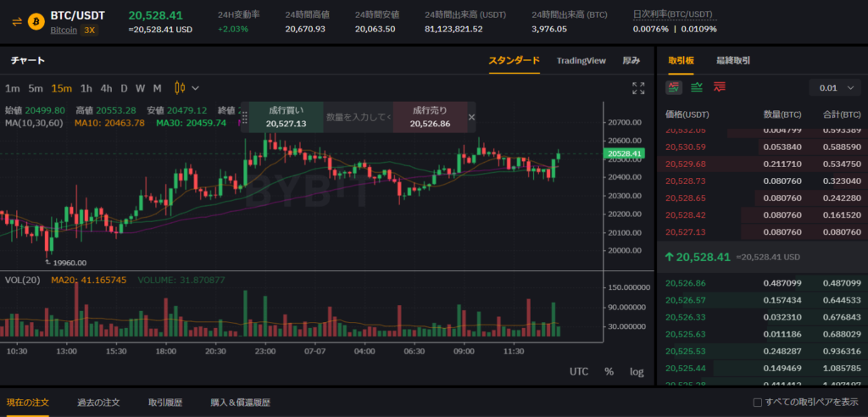Click 日次利率 daily interest rate label
Viewport: 868px width, 417px height.
coord(675,14)
